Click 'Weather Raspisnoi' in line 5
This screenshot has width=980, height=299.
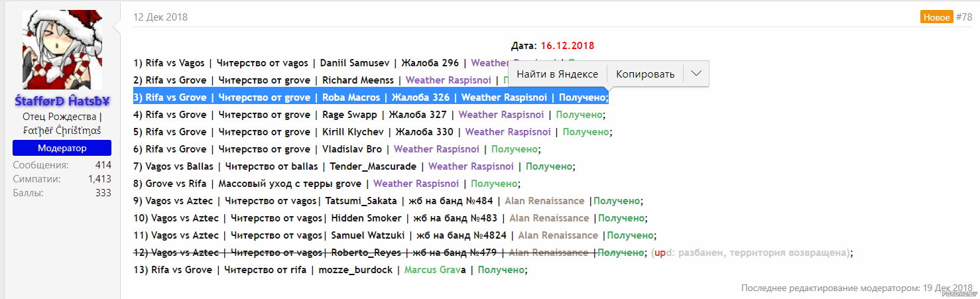click(x=508, y=132)
